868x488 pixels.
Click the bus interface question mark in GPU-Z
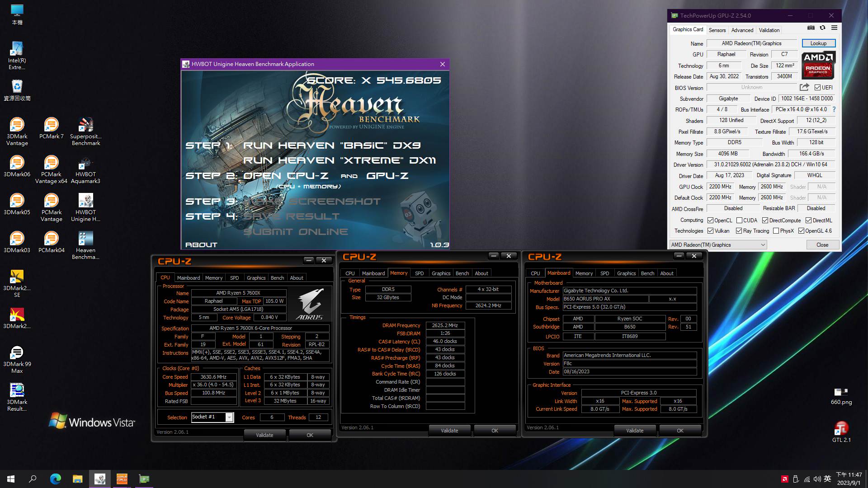pos(834,109)
